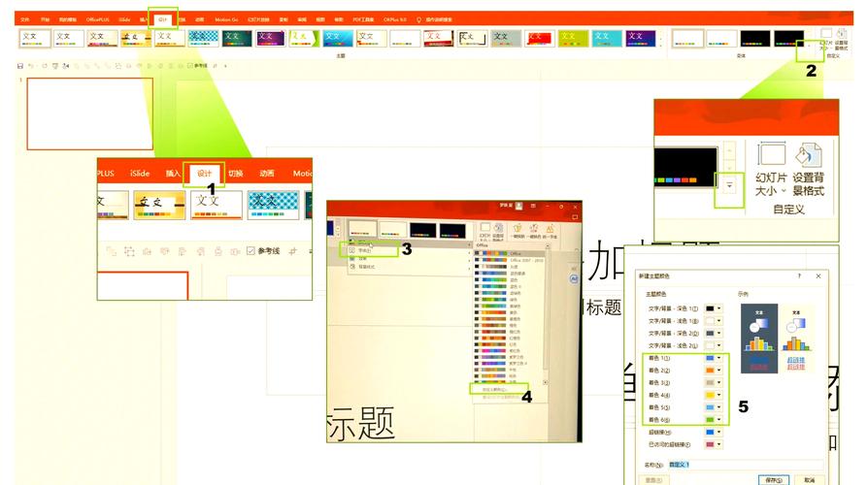This screenshot has height=485, width=868.
Task: Apply the red paint-splash theme thumbnail
Action: pos(539,38)
